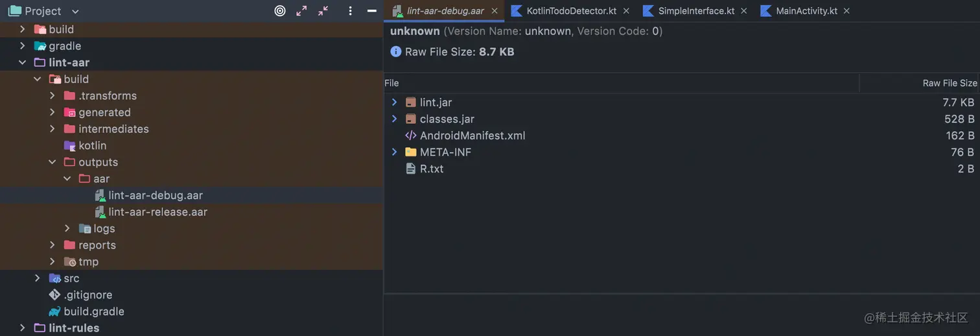Screen dimensions: 980x336
Task: Expand the logs folder
Action: point(67,228)
